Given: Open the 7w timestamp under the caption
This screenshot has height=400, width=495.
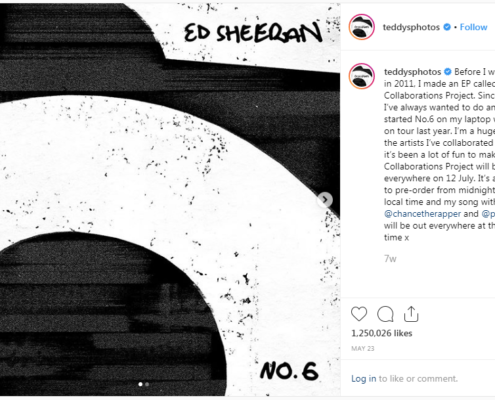Looking at the screenshot, I should [x=390, y=259].
